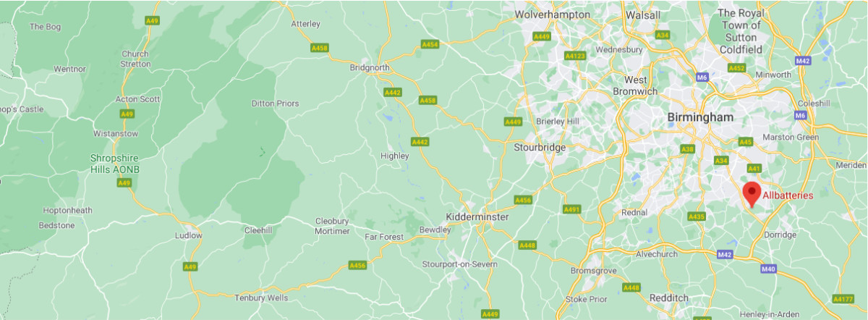868x320 pixels.
Task: Click the A49 road badge near Ludlow
Action: point(190,266)
